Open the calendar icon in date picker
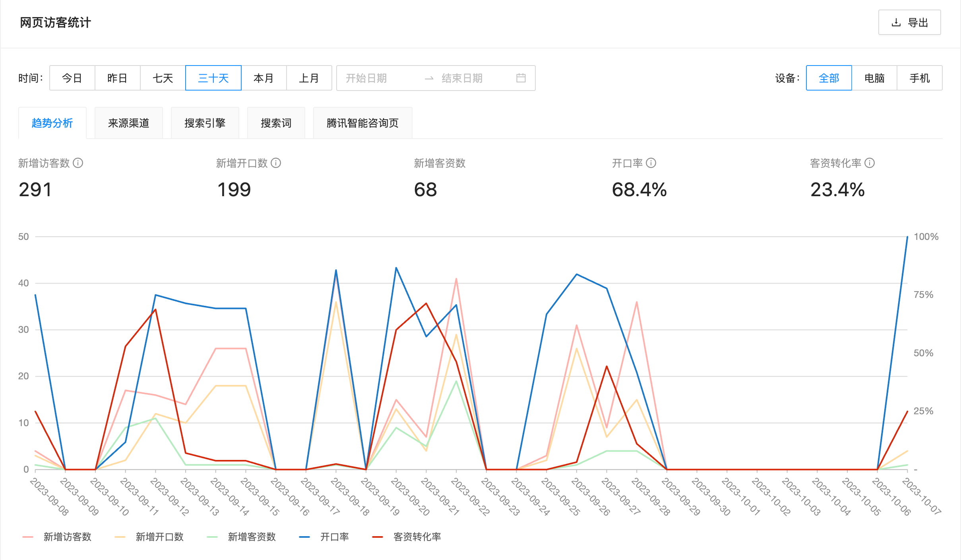Viewport: 961px width, 560px height. click(x=522, y=78)
